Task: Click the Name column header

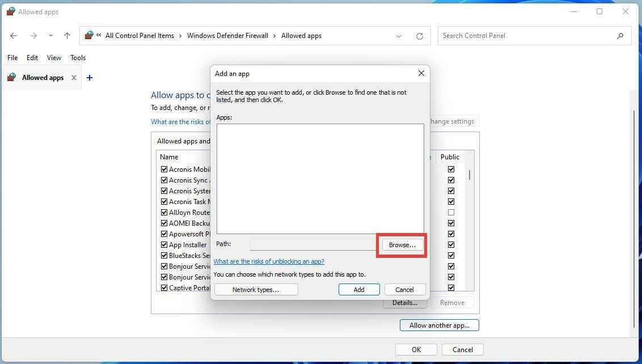Action: 169,157
